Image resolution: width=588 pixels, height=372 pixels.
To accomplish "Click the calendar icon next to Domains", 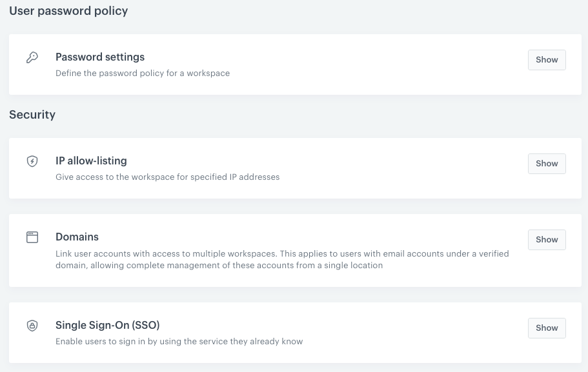I will coord(32,237).
